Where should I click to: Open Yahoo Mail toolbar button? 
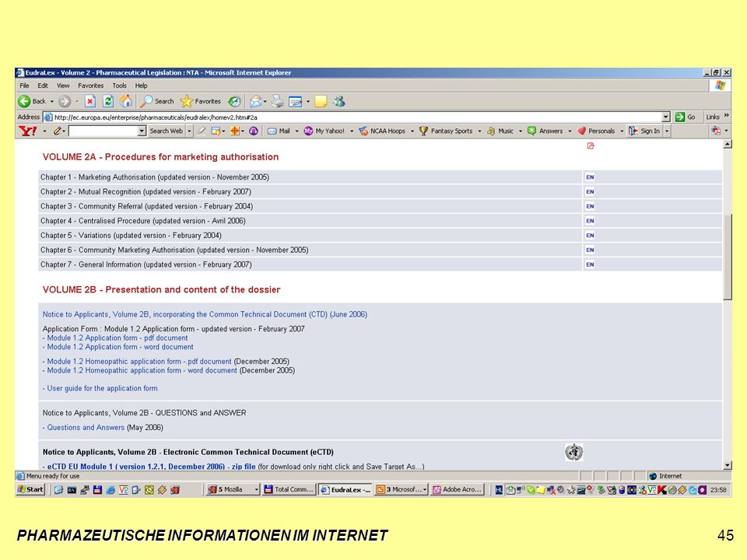click(279, 131)
